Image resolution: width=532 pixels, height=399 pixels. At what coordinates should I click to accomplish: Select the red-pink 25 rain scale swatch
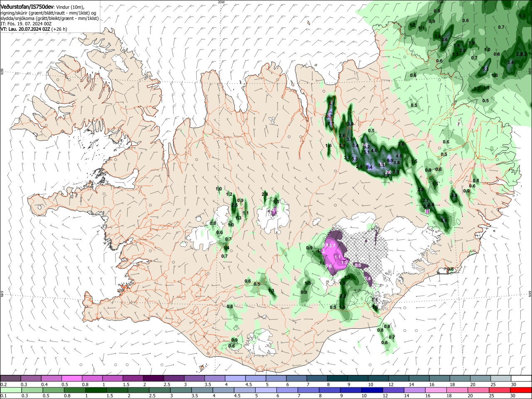[x=500, y=390]
